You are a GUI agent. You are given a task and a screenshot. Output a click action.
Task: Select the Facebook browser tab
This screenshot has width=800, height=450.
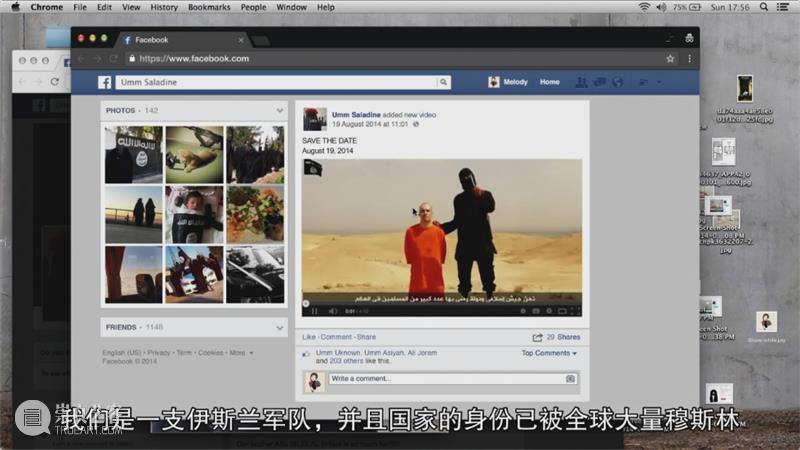[x=184, y=40]
